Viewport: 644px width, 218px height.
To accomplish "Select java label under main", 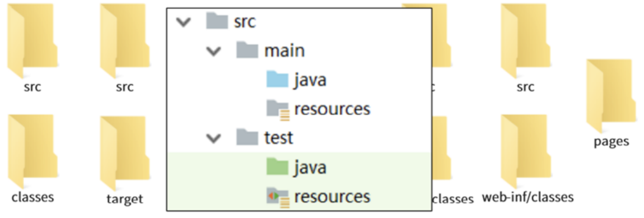I will 310,80.
